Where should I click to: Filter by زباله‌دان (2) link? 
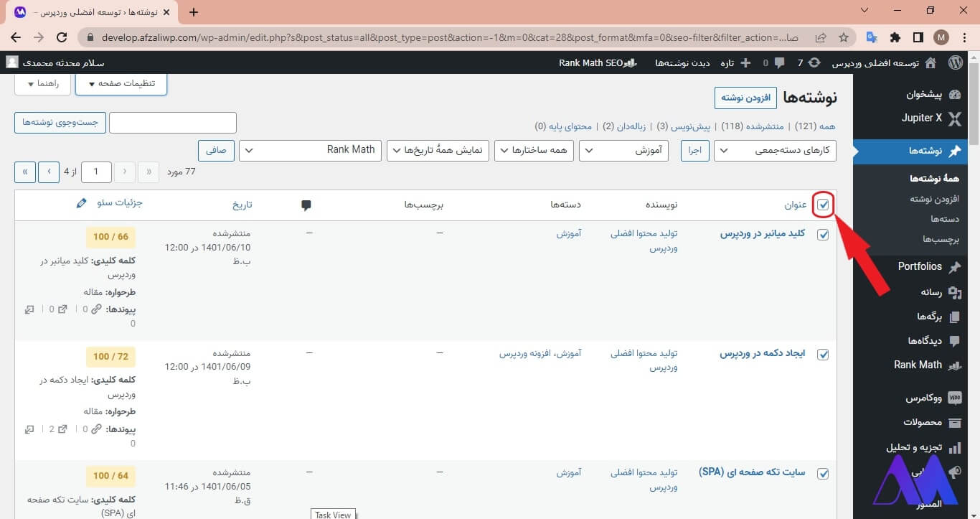pyautogui.click(x=624, y=126)
